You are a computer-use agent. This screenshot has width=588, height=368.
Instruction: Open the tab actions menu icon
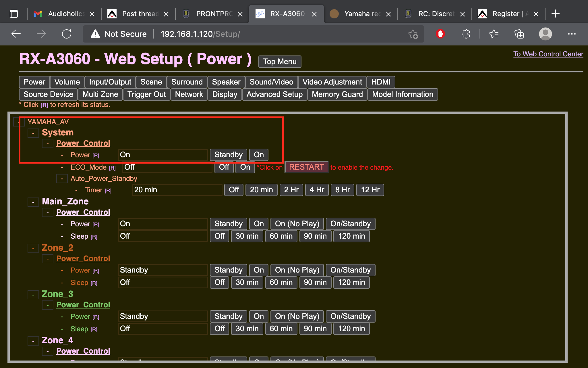(14, 14)
